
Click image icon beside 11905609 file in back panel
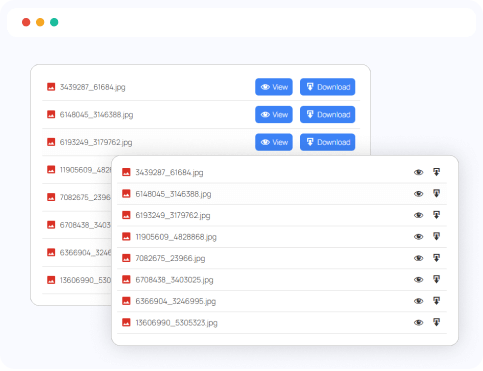(x=51, y=170)
